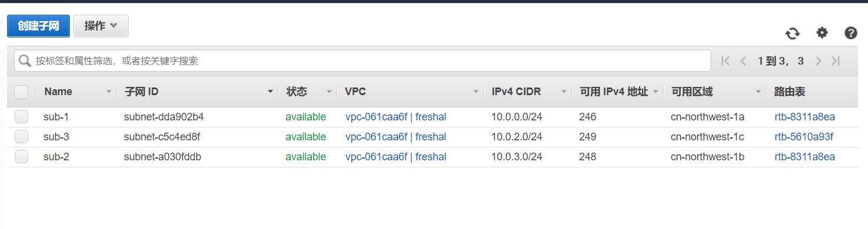Toggle the select-all header checkbox
Screen dimensions: 868x229
21,92
